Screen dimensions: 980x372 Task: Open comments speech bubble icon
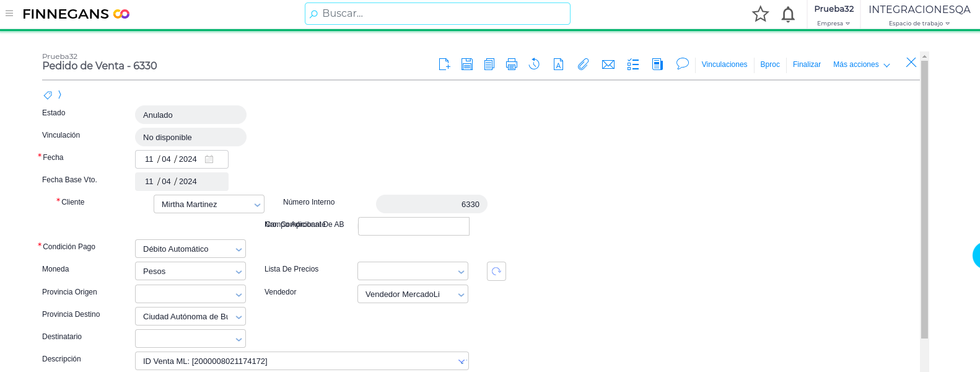(x=682, y=63)
